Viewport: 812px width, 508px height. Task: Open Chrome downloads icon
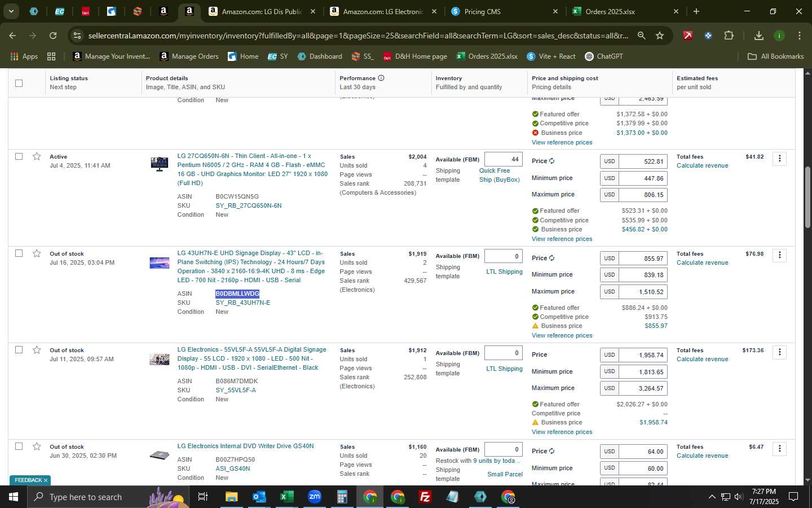(x=759, y=36)
